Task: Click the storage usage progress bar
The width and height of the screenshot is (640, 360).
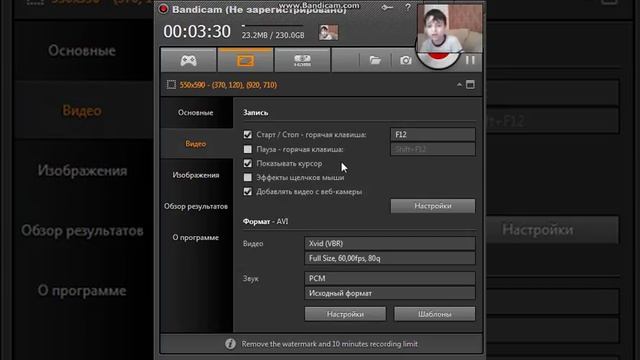Action: pos(272,26)
